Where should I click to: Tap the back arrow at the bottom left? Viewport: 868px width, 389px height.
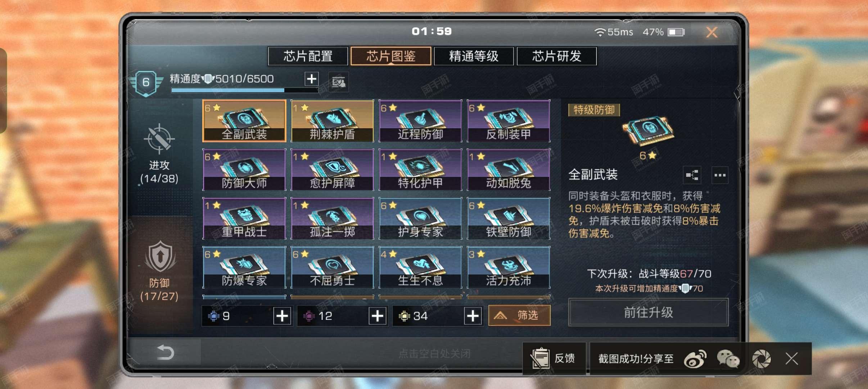pos(166,352)
